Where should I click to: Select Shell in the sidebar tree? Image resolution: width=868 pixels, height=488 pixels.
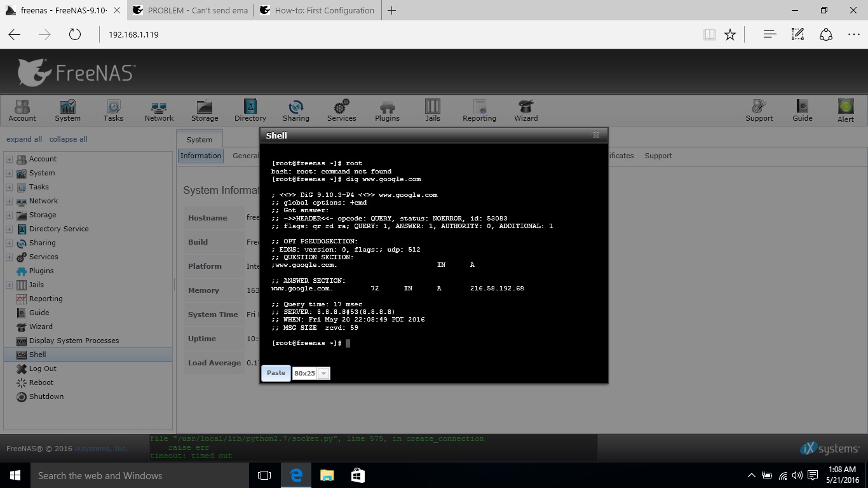pos(37,355)
